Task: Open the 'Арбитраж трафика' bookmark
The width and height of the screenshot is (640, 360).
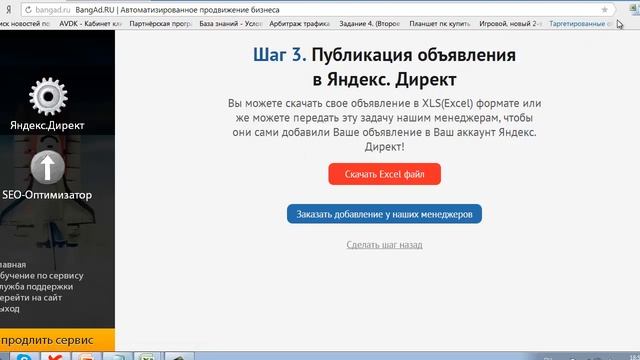Action: [x=300, y=24]
